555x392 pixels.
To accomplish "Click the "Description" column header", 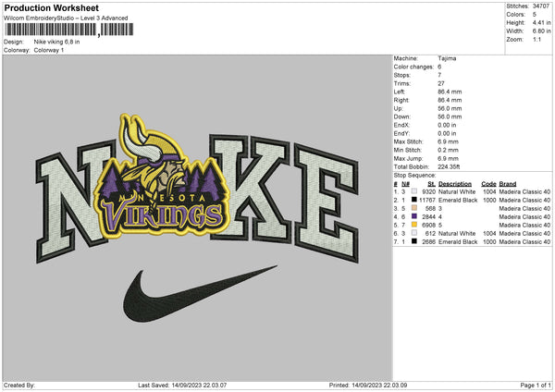I will point(455,184).
